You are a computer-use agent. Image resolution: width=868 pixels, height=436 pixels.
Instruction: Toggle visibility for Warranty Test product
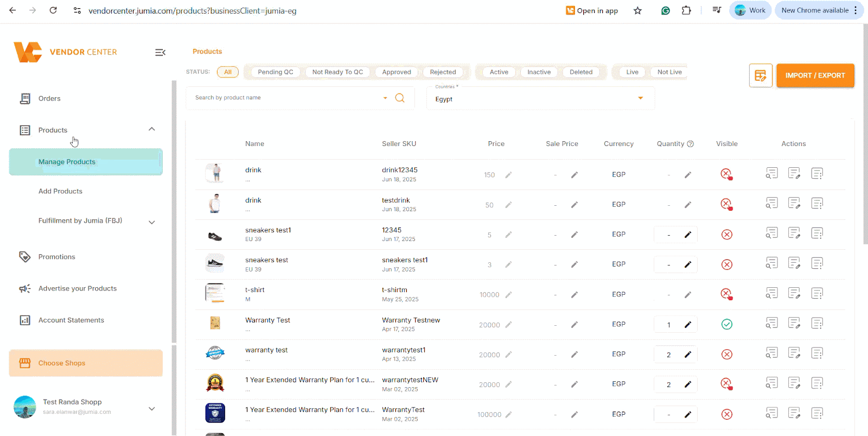coord(726,325)
